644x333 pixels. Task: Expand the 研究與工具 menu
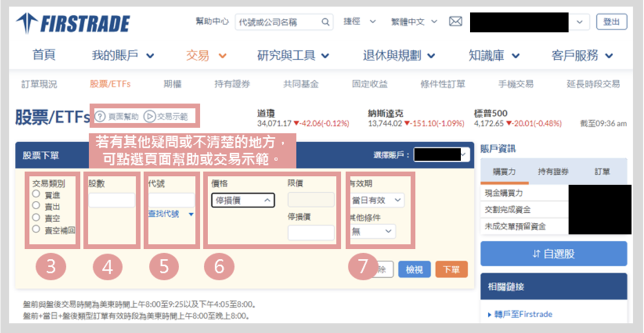click(293, 55)
